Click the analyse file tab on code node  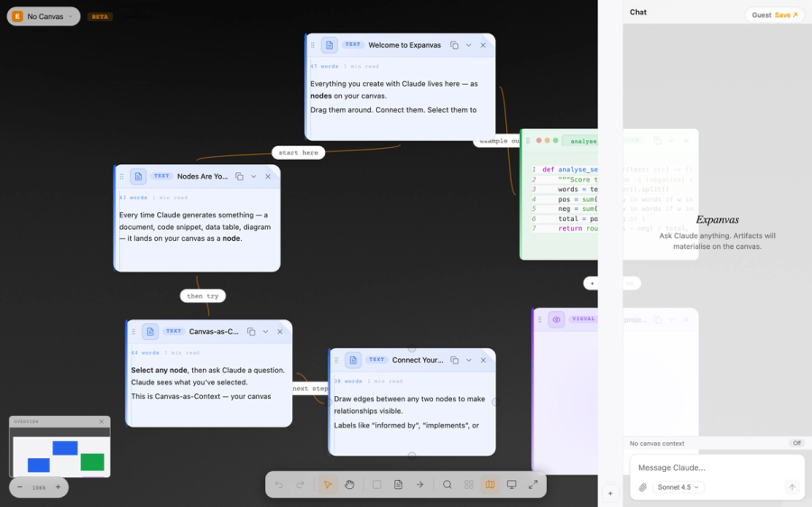click(x=580, y=141)
